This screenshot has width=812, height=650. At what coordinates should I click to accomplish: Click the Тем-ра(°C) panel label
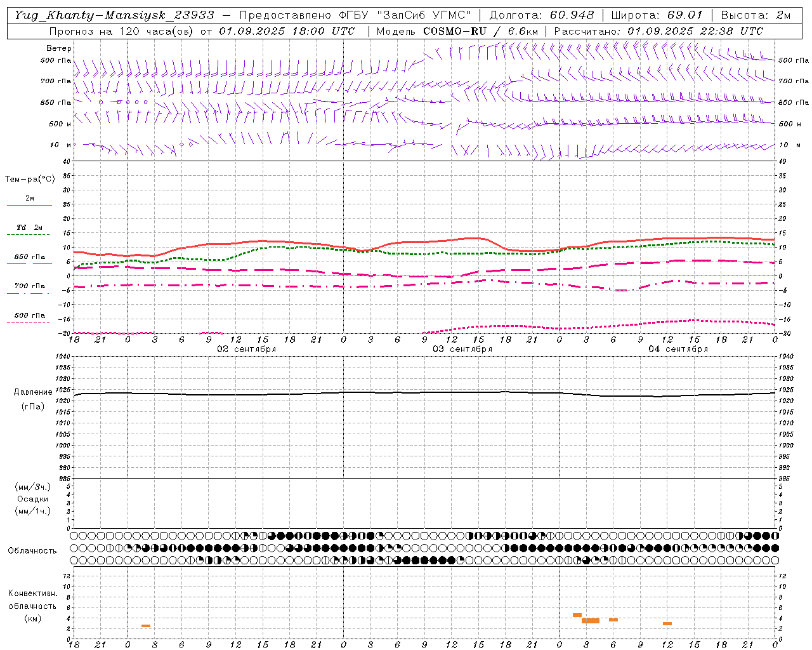[x=30, y=180]
